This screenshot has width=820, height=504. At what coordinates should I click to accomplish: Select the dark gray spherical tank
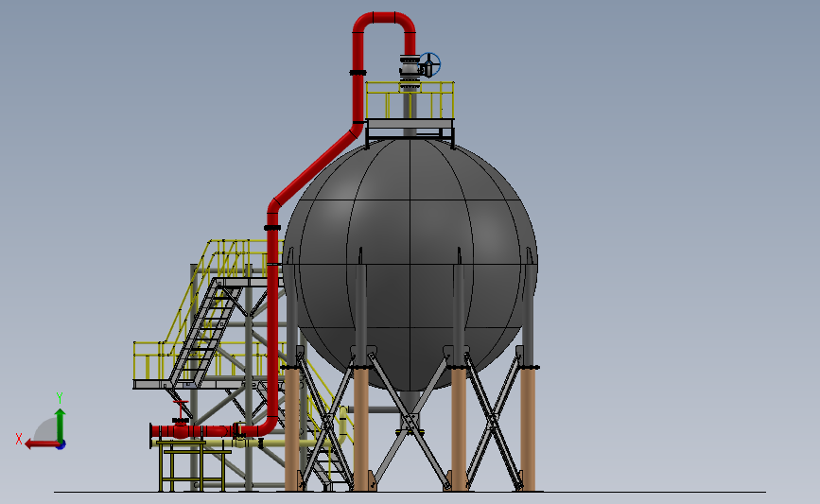(410, 267)
